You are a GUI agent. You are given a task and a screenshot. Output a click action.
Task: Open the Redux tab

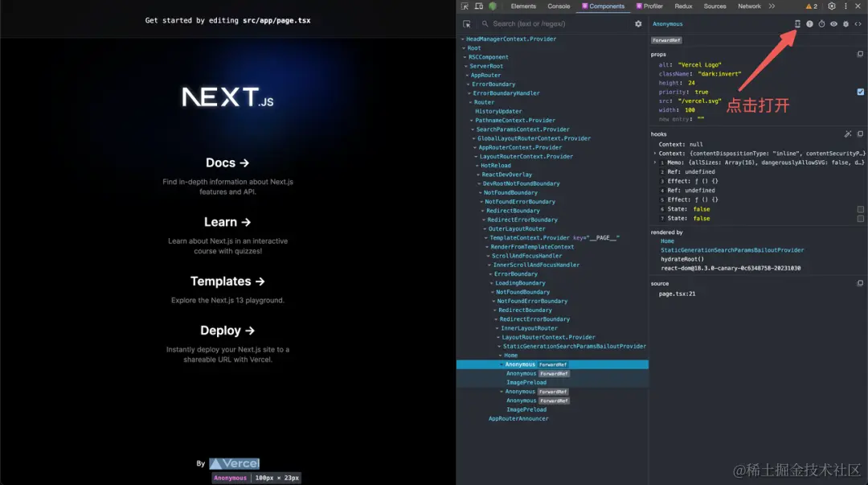coord(683,6)
